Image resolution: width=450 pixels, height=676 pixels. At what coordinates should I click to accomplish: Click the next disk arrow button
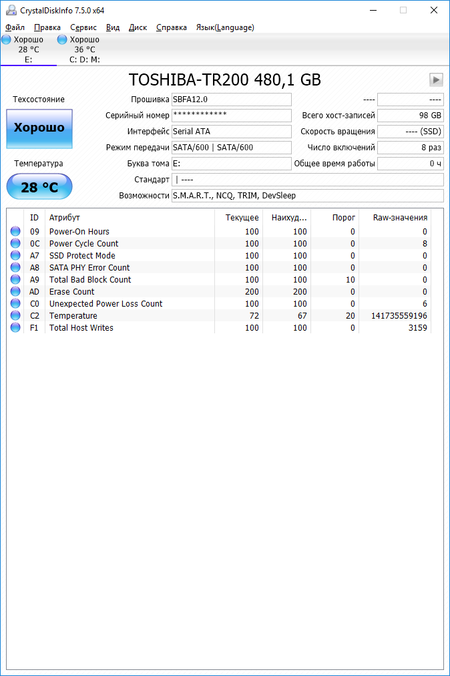pos(436,80)
